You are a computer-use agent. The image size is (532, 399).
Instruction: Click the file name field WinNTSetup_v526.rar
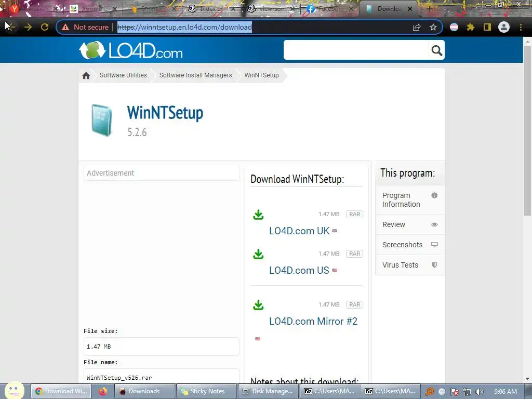click(162, 377)
